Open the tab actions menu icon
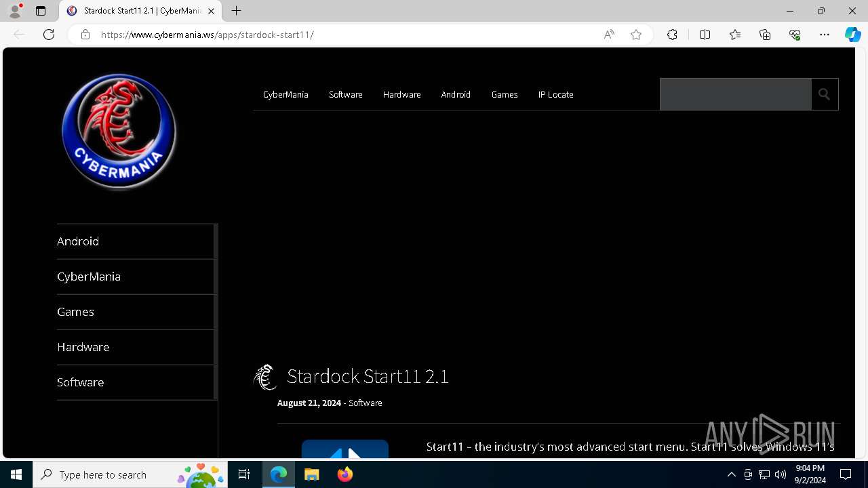Image resolution: width=868 pixels, height=488 pixels. (41, 11)
